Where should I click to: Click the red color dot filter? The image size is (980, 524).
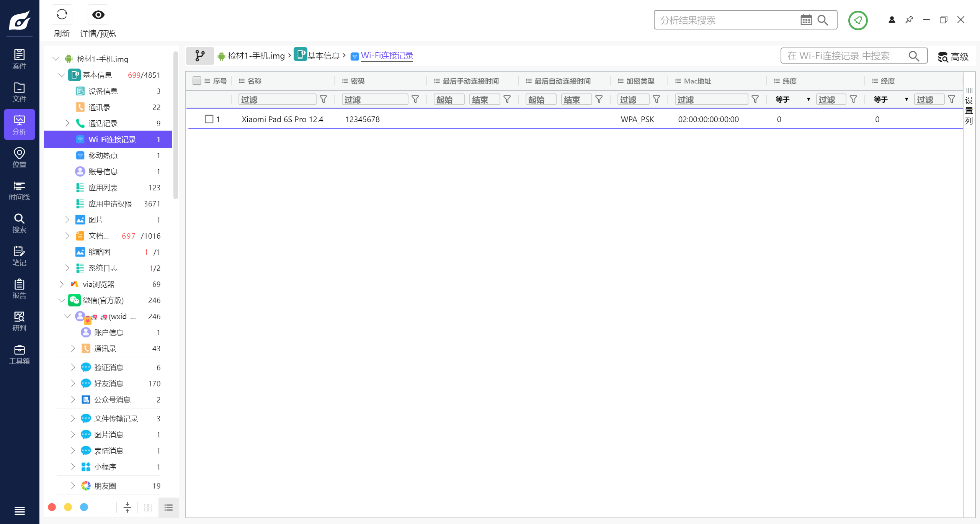tap(52, 507)
